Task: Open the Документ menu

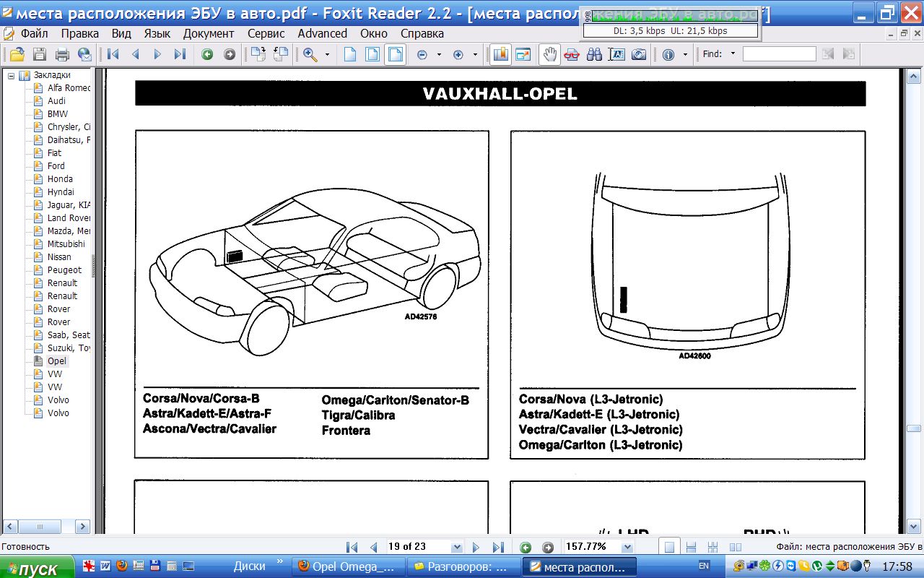Action: point(208,33)
